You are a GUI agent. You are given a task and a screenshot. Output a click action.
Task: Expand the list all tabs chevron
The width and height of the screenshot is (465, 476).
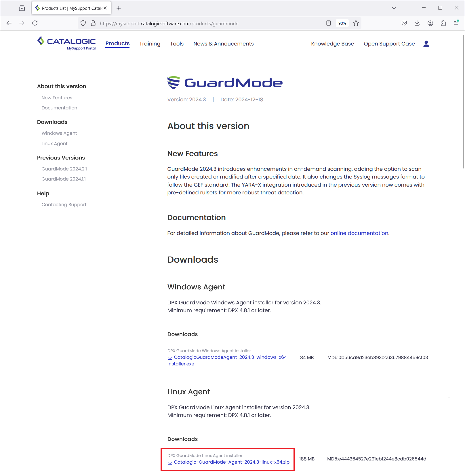tap(394, 8)
